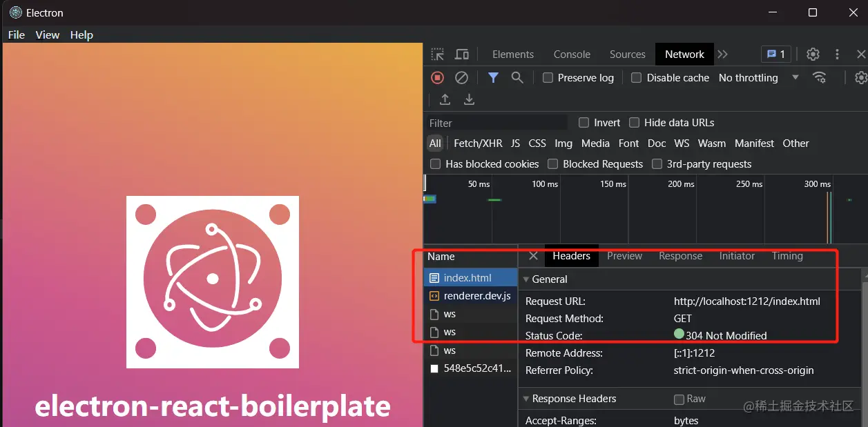Activate the inspect element picker icon
This screenshot has width=868, height=427.
(x=438, y=54)
